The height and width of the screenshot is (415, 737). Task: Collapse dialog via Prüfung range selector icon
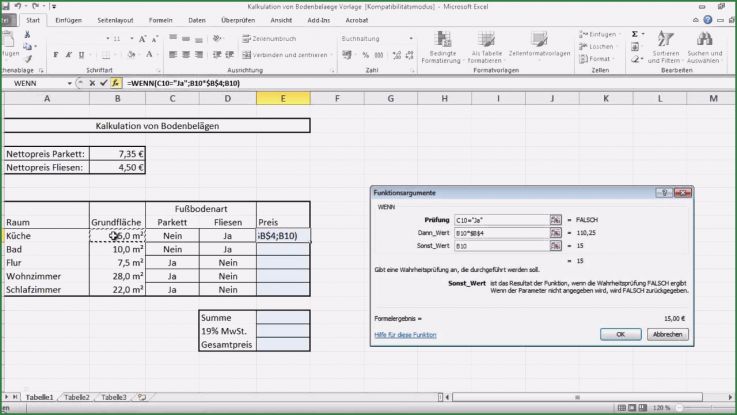pos(556,218)
